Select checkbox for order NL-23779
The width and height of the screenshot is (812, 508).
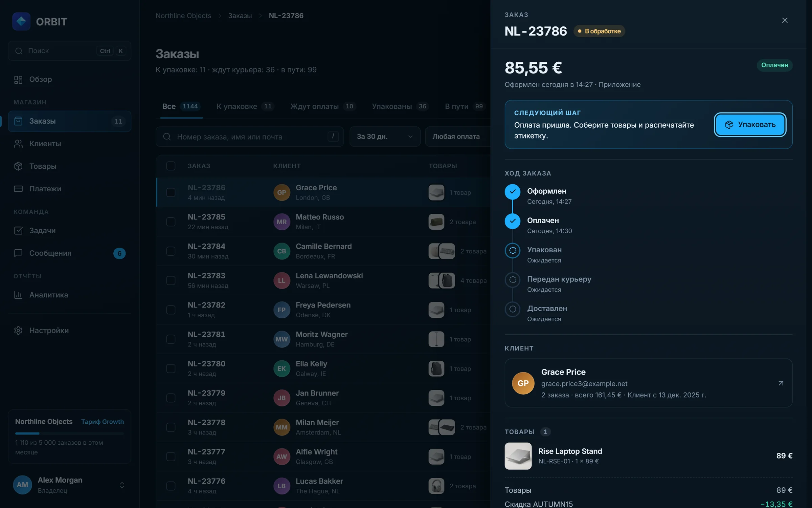[x=171, y=398]
